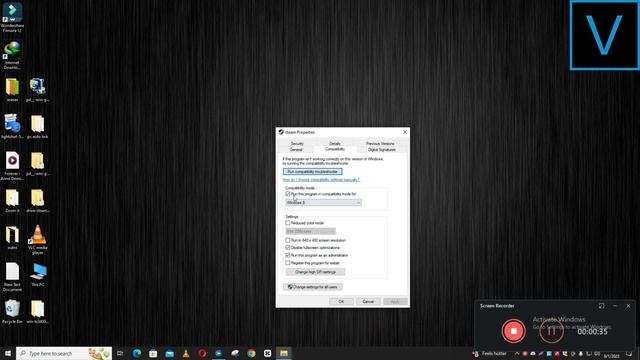Open the Recycle Bin
This screenshot has width=640, height=360.
point(12,312)
